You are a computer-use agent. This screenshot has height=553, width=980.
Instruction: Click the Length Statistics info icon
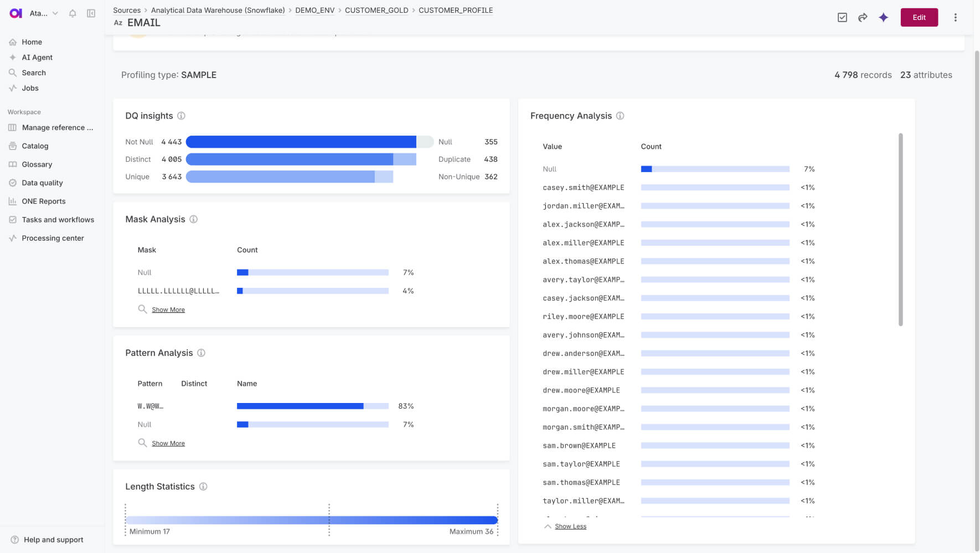[x=203, y=487]
